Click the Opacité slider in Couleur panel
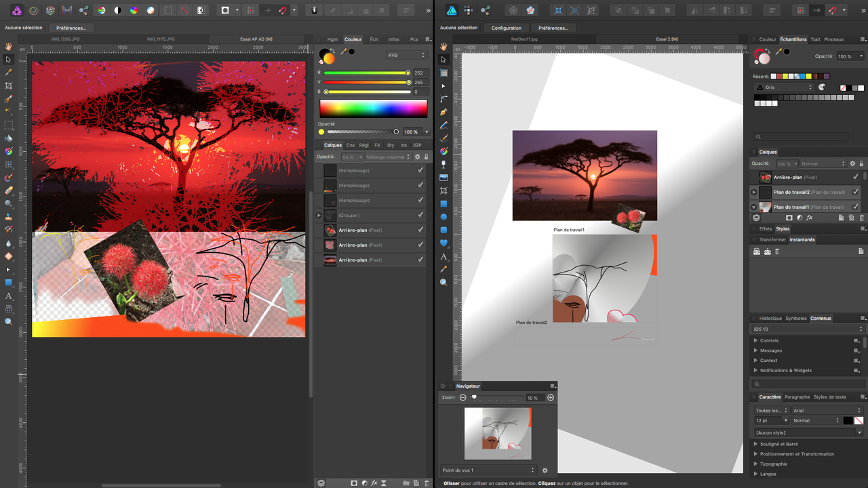 pyautogui.click(x=362, y=131)
